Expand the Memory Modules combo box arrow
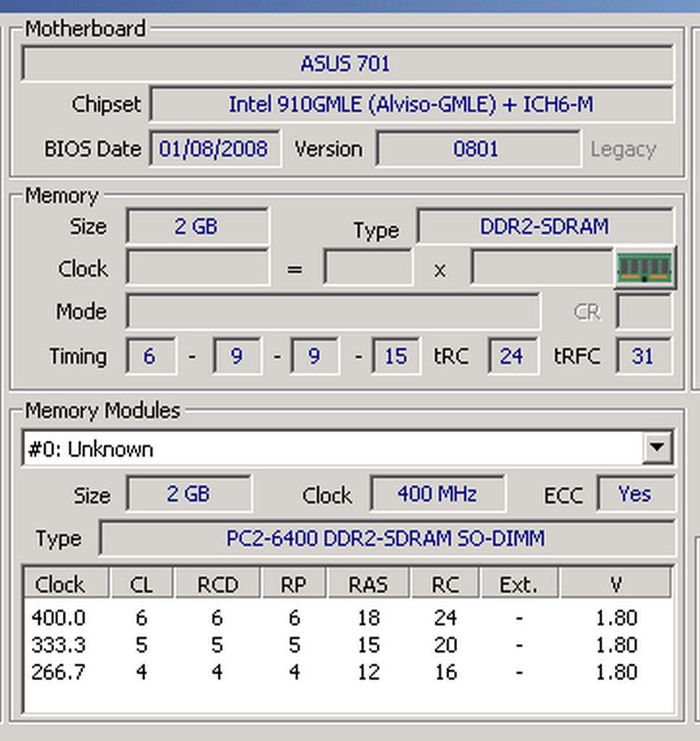 point(657,448)
